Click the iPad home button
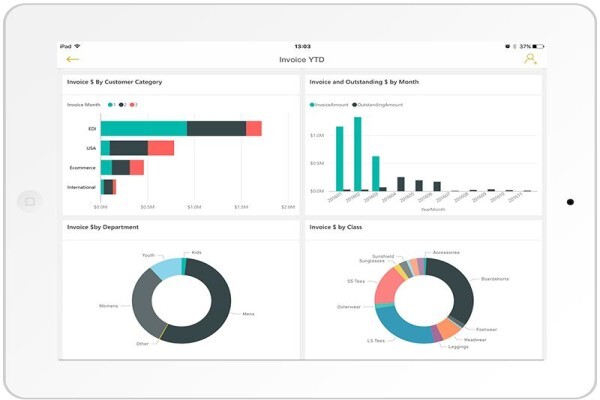The height and width of the screenshot is (400, 600). click(30, 201)
